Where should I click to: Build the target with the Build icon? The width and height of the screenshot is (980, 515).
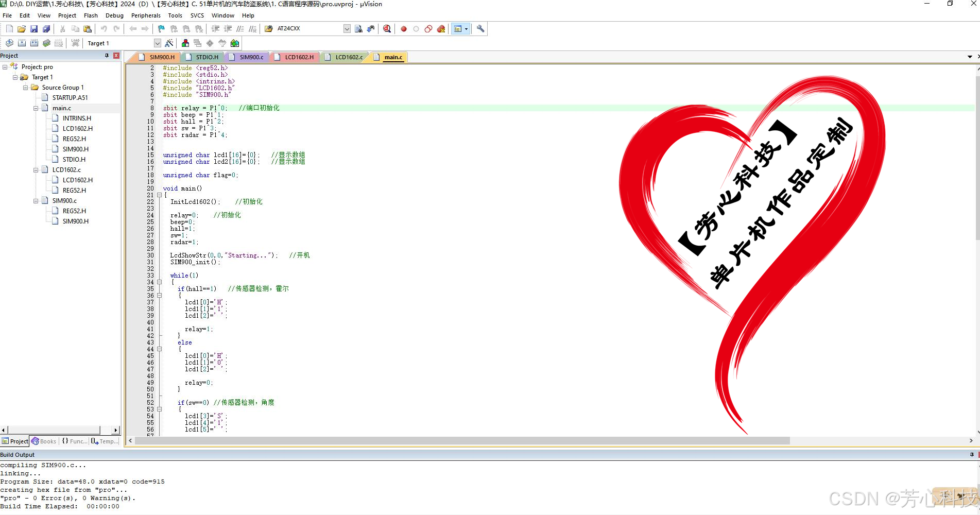(22, 43)
